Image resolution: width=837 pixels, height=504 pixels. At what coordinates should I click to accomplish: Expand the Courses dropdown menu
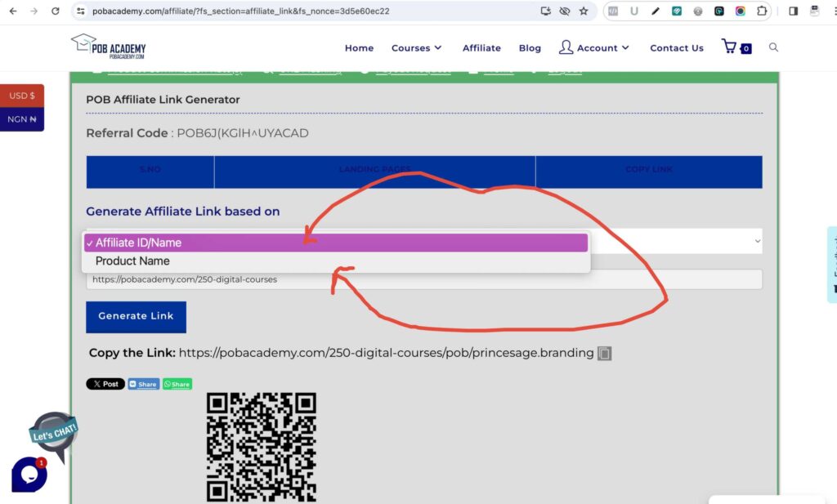[416, 48]
